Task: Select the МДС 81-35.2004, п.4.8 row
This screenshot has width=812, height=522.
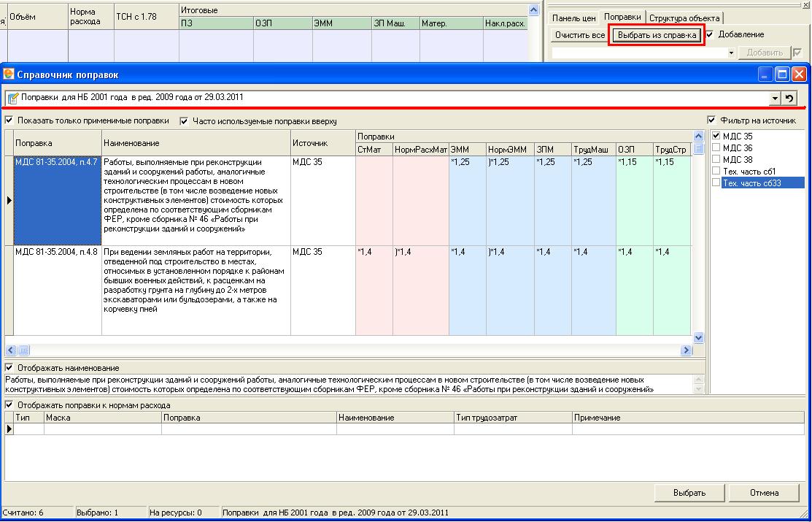Action: tap(57, 253)
